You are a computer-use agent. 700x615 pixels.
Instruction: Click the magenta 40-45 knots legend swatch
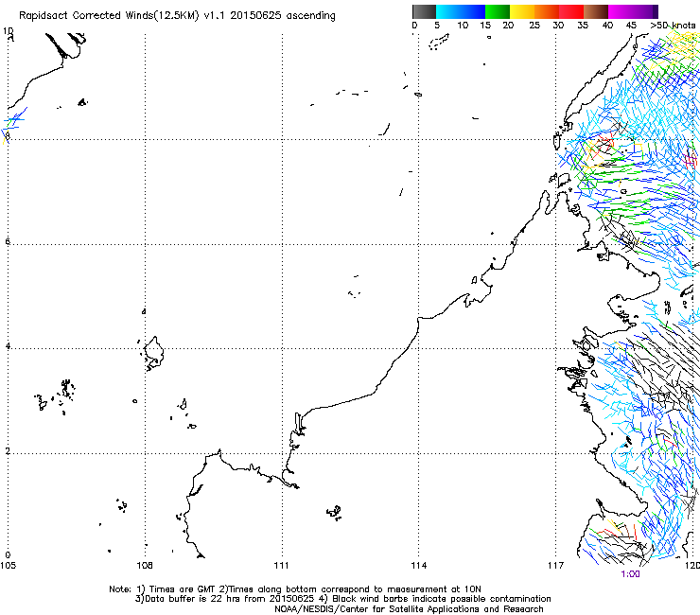pos(621,11)
